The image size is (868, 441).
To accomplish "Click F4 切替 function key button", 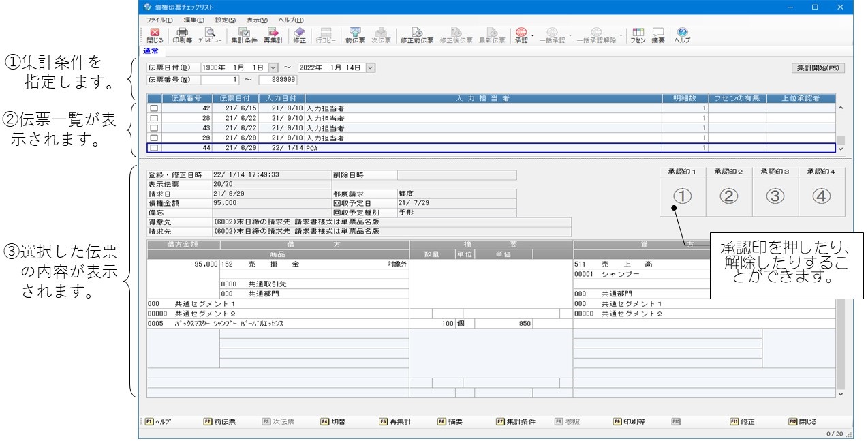I will (334, 422).
